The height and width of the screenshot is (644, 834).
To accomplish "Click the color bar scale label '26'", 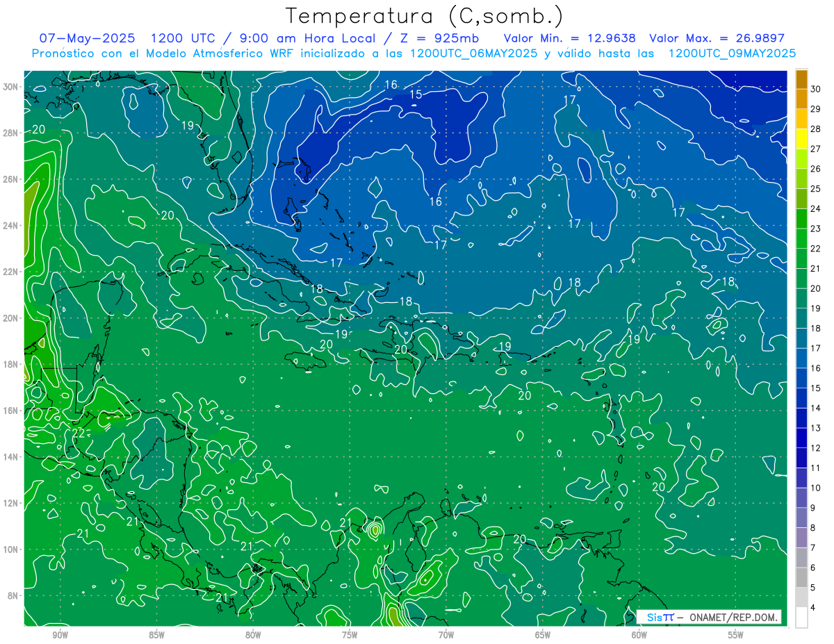I will pos(815,169).
